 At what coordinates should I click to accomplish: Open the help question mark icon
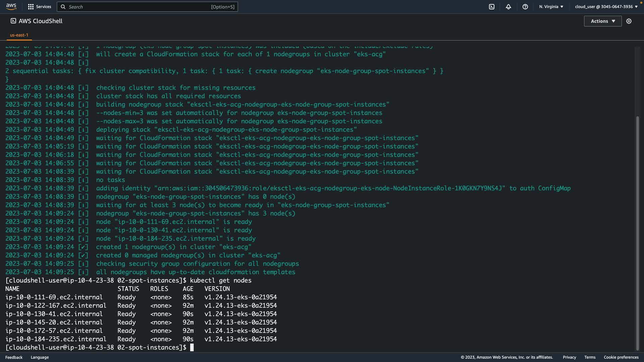pyautogui.click(x=525, y=7)
